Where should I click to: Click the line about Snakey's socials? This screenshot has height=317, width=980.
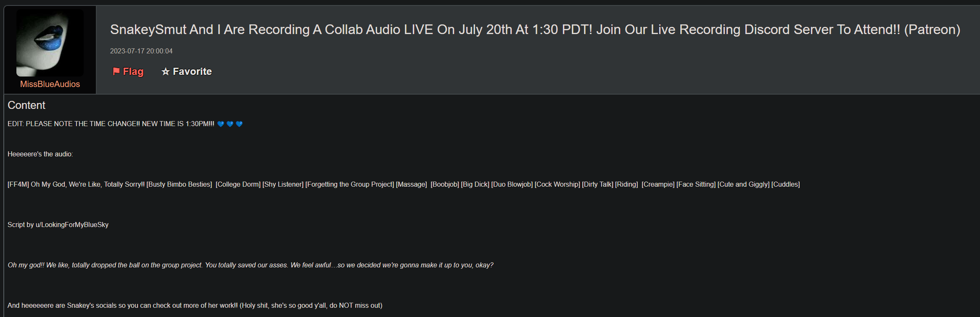[195, 306]
